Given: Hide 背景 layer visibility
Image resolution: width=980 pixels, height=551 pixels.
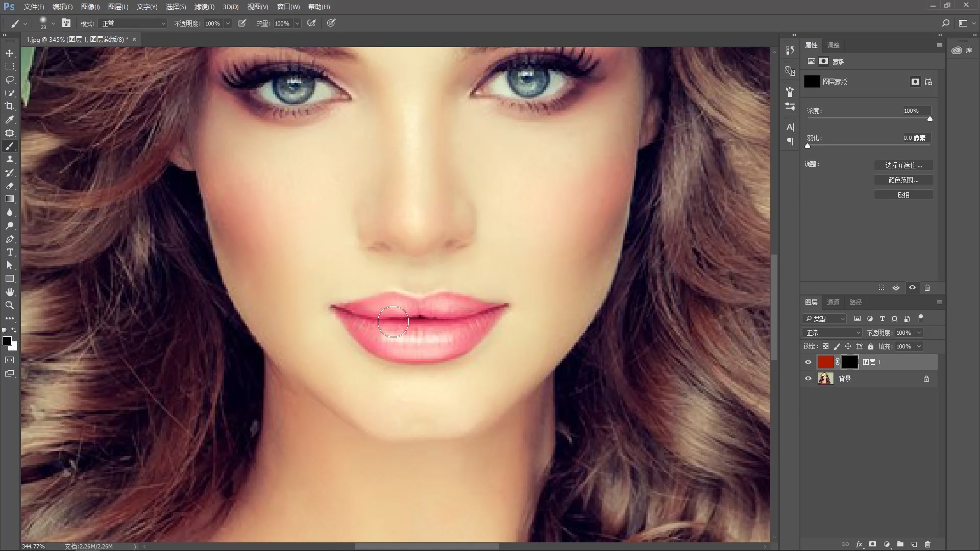Looking at the screenshot, I should (x=808, y=379).
